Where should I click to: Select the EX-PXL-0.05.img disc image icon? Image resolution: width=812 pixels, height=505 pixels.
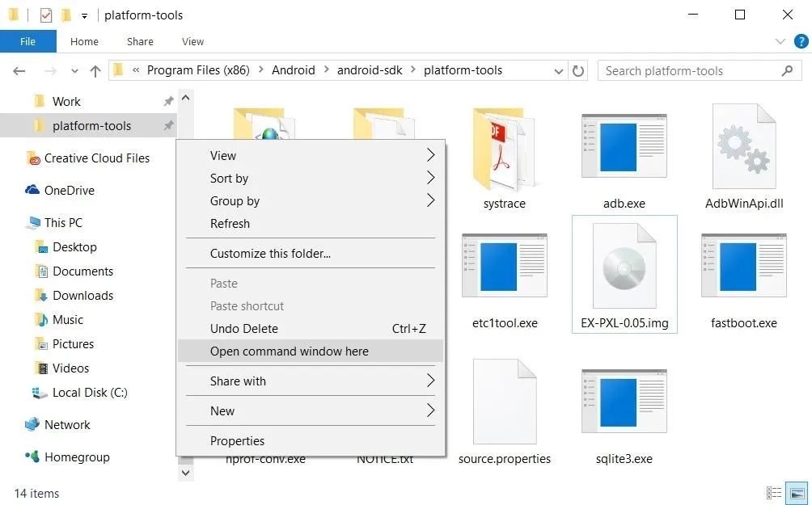coord(624,266)
